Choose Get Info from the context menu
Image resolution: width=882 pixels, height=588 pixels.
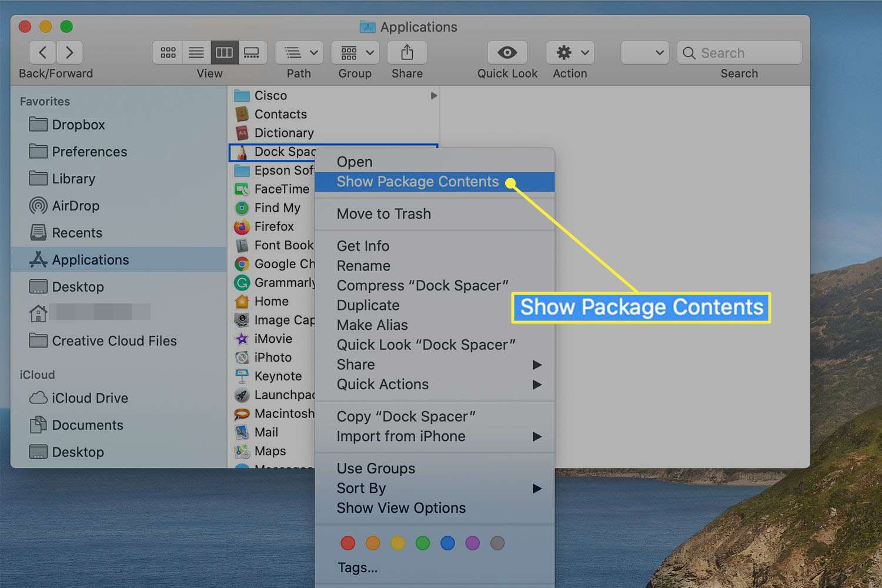coord(435,246)
